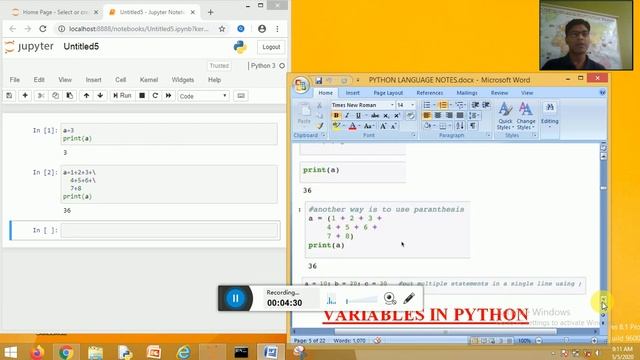This screenshot has height=360, width=640.
Task: Click the empty In [ ] input cell
Action: pos(170,230)
